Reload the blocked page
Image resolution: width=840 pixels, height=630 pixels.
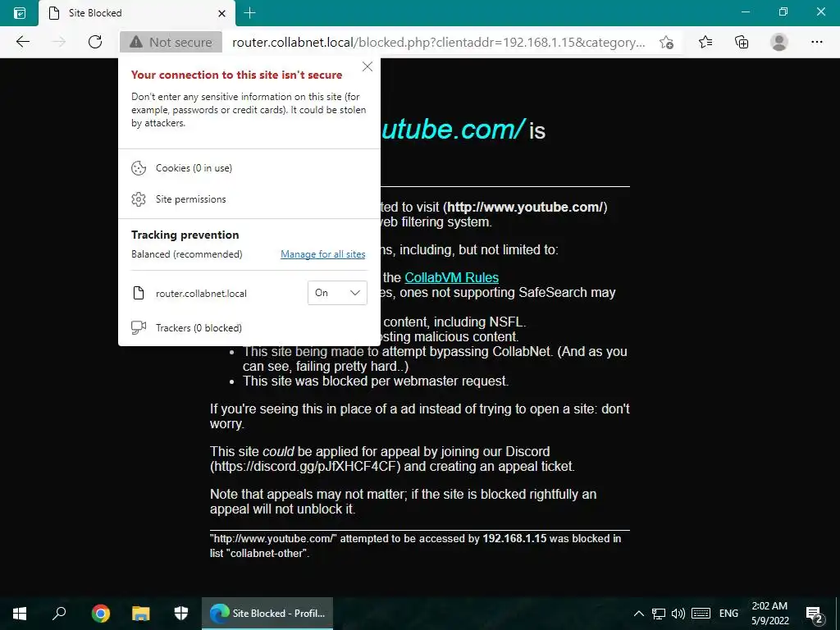[x=95, y=42]
